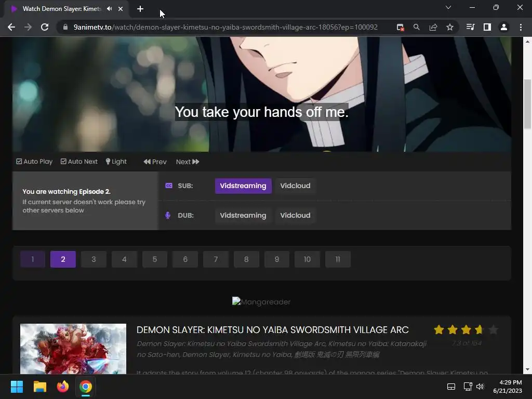Image resolution: width=532 pixels, height=399 pixels.
Task: Click the SUB closed-caption icon
Action: pyautogui.click(x=169, y=185)
